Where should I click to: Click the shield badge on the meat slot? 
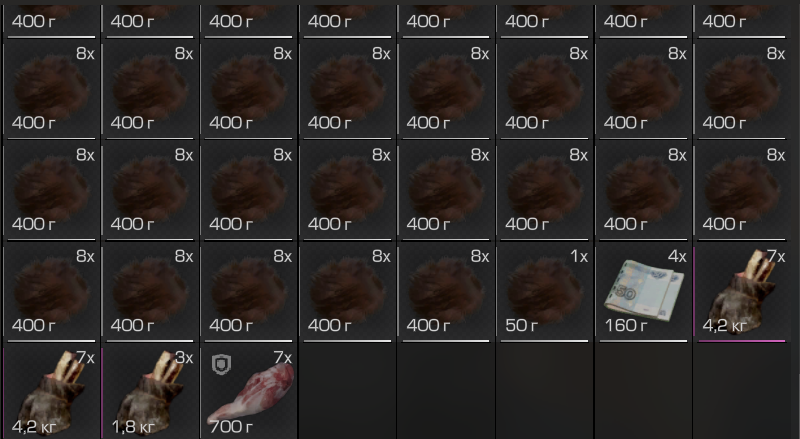[221, 364]
